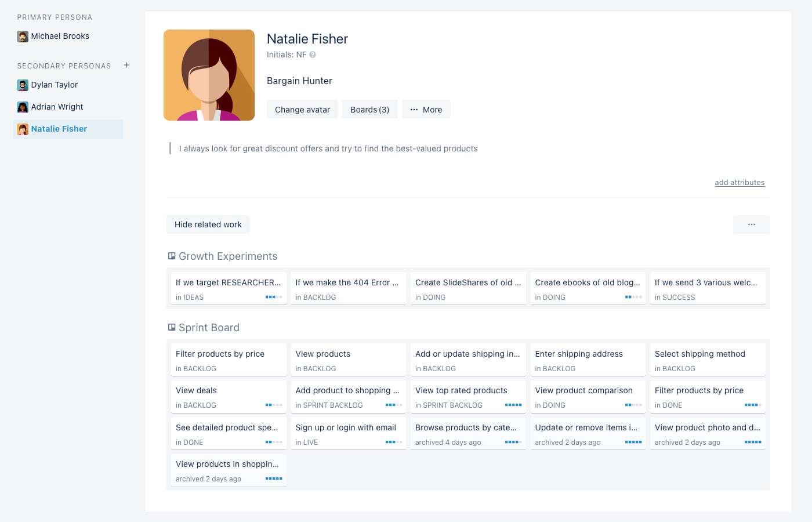The image size is (812, 522).
Task: Open 'View deals' card
Action: click(x=229, y=396)
